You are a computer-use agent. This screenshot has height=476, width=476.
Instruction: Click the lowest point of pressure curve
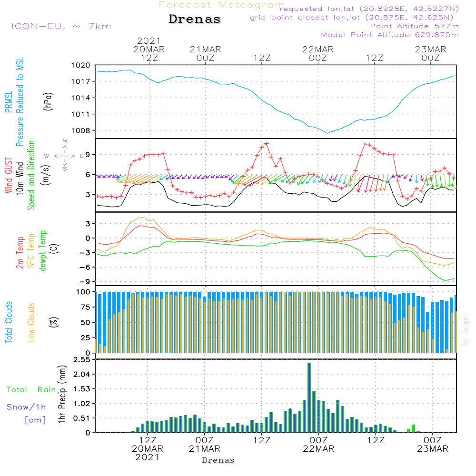point(327,133)
